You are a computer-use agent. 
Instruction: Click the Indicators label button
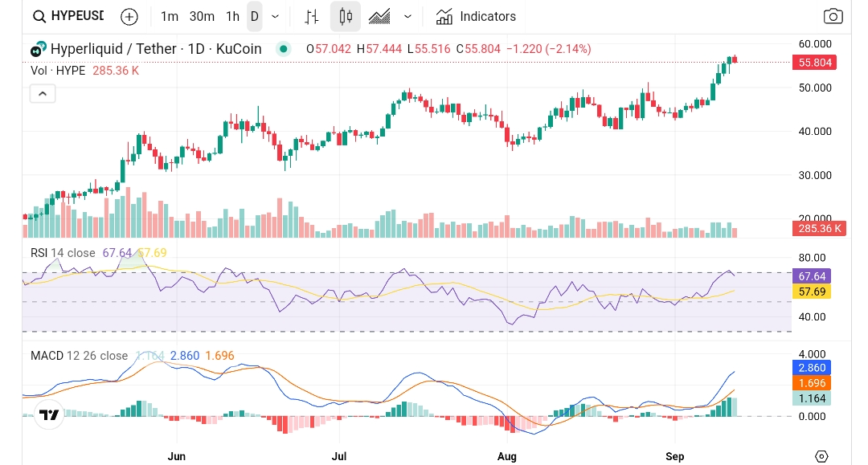(488, 16)
